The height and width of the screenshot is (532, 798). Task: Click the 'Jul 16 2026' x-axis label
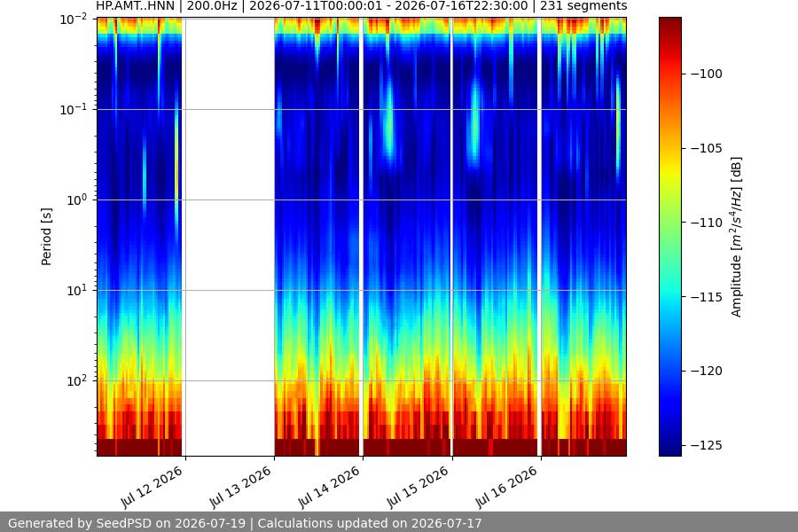click(506, 487)
